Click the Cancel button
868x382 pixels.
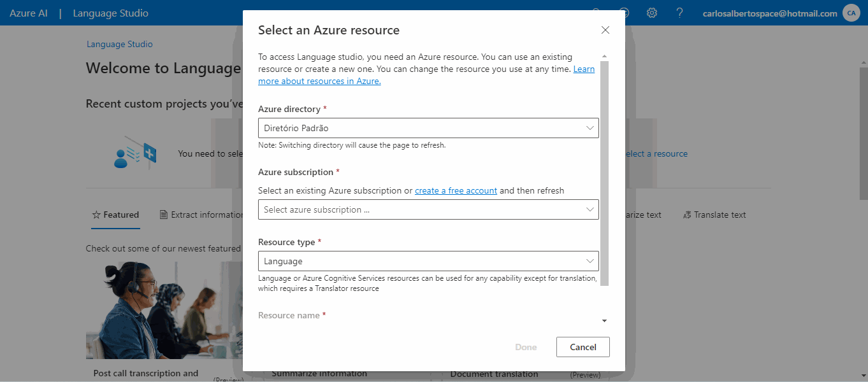pos(583,347)
